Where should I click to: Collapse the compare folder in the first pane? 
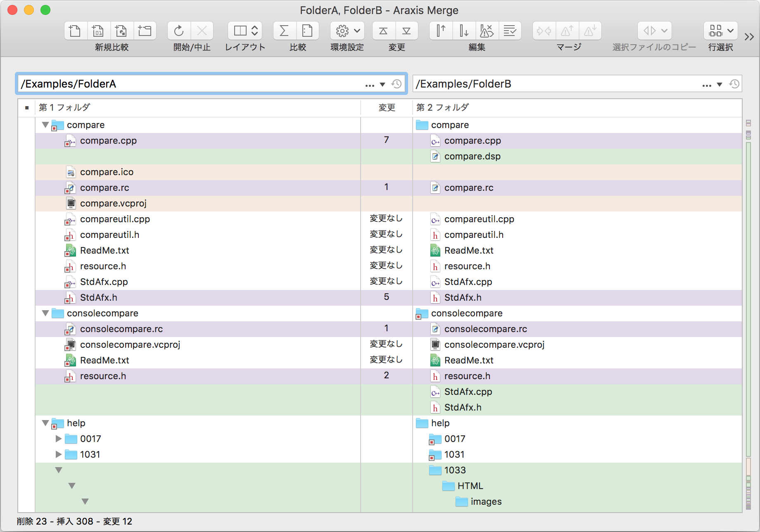45,125
